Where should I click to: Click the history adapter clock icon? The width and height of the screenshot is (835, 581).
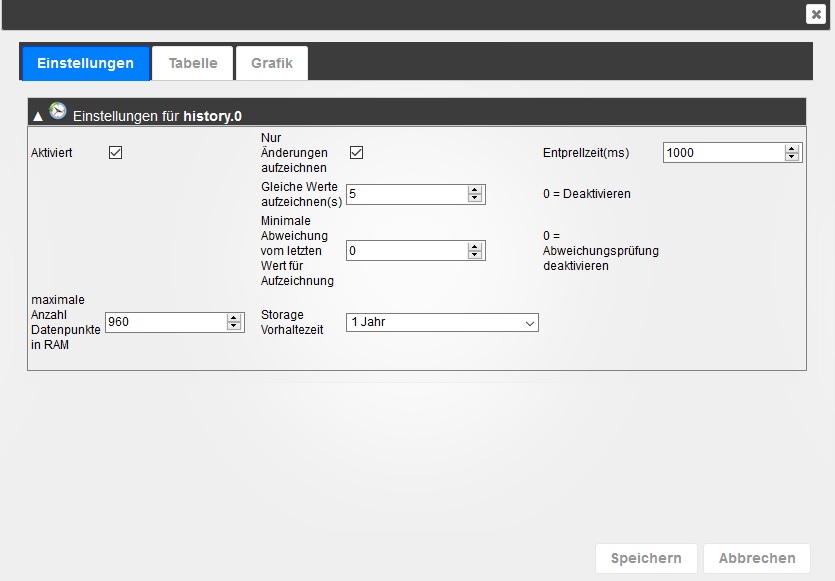[58, 111]
